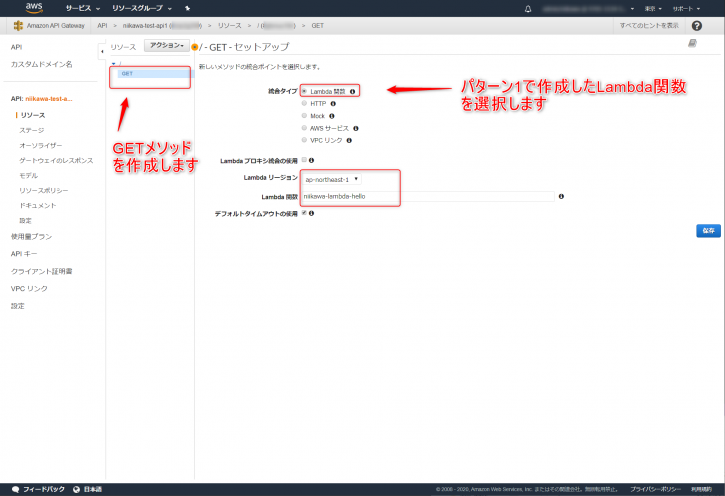Open the help question mark icon
Image resolution: width=725 pixels, height=496 pixels.
pos(697,26)
